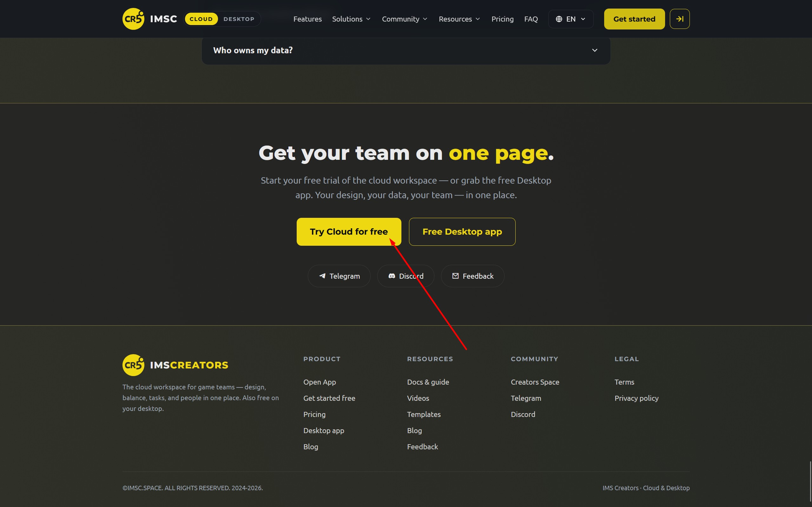Image resolution: width=812 pixels, height=507 pixels.
Task: Open the Discord pill button
Action: (406, 276)
